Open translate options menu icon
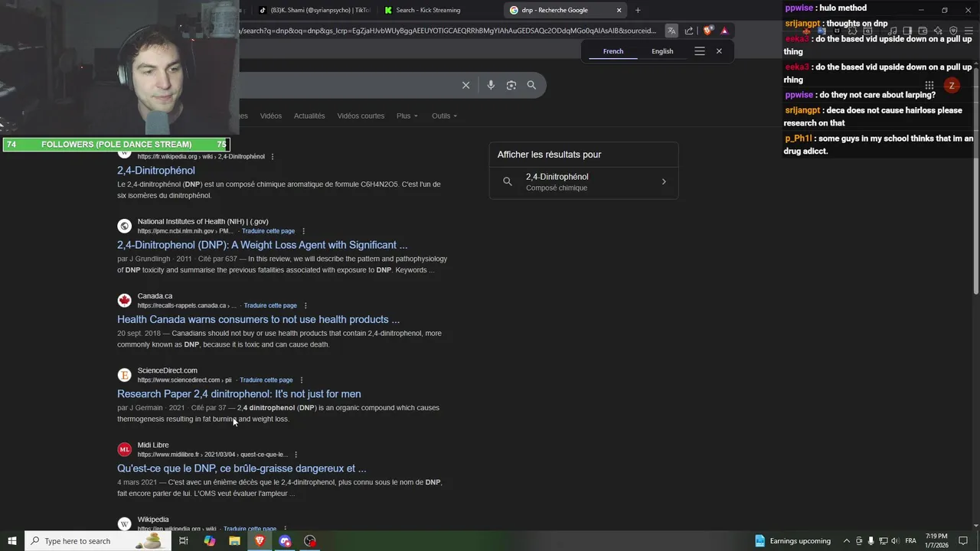Viewport: 980px width, 551px height. (x=699, y=51)
